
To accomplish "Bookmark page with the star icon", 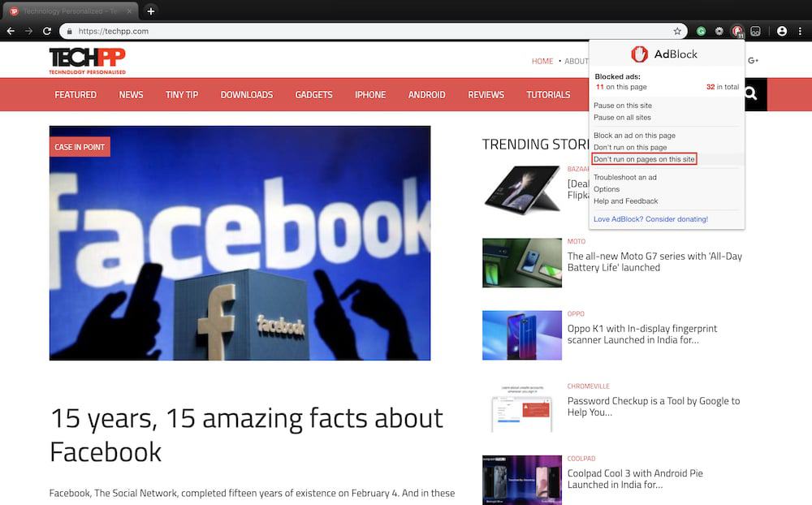I will pos(677,31).
